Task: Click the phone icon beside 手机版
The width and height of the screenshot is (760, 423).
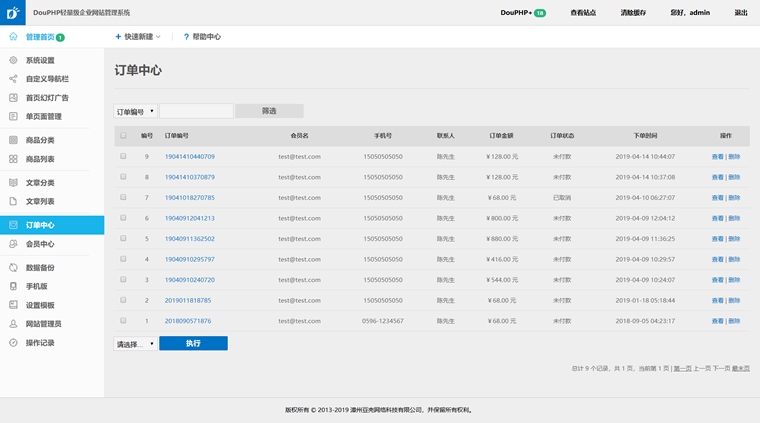Action: pyautogui.click(x=13, y=286)
